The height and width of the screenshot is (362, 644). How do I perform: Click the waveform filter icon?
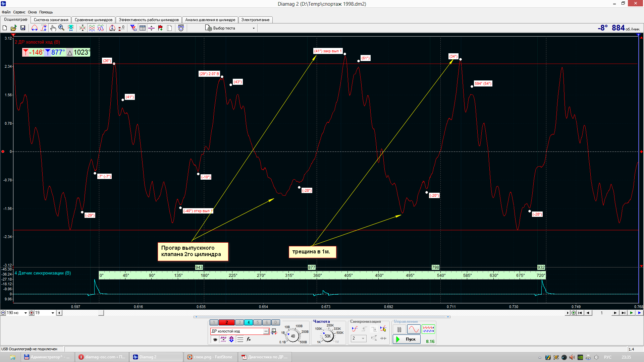223,340
